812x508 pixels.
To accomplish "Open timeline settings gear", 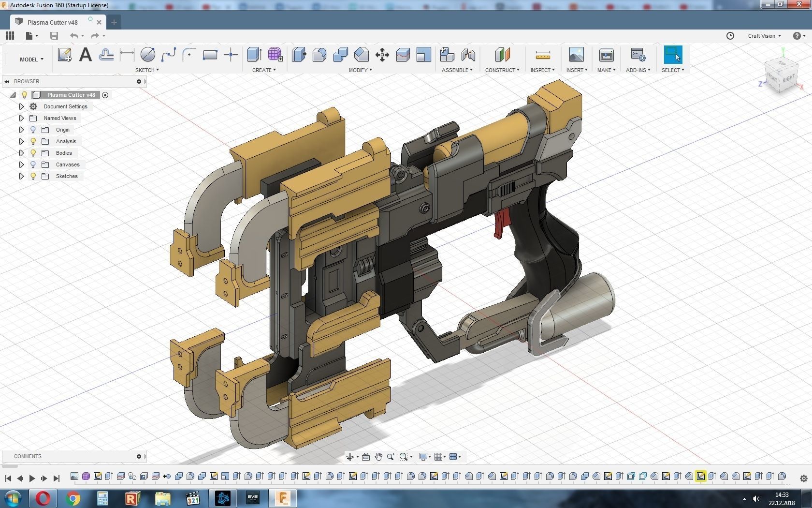I will pos(804,478).
